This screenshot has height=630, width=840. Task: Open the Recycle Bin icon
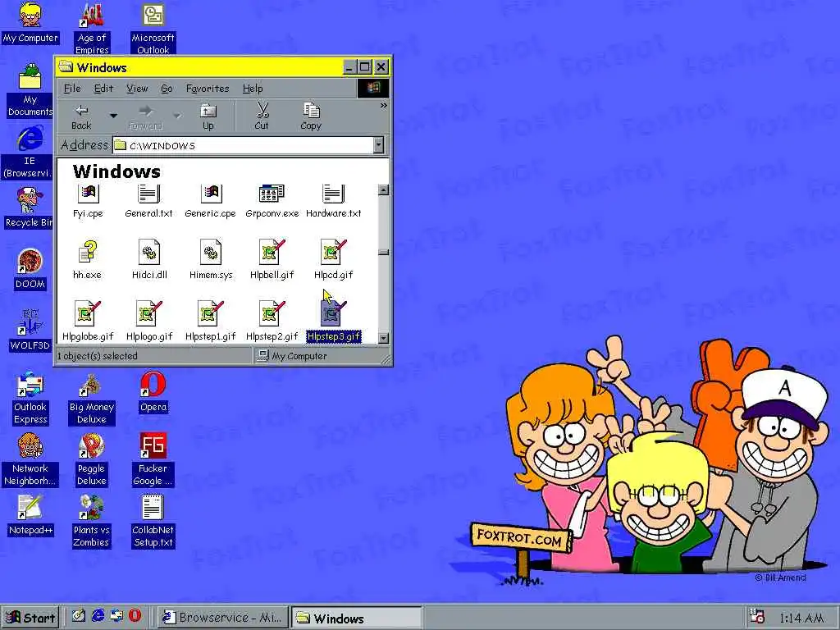pyautogui.click(x=30, y=208)
